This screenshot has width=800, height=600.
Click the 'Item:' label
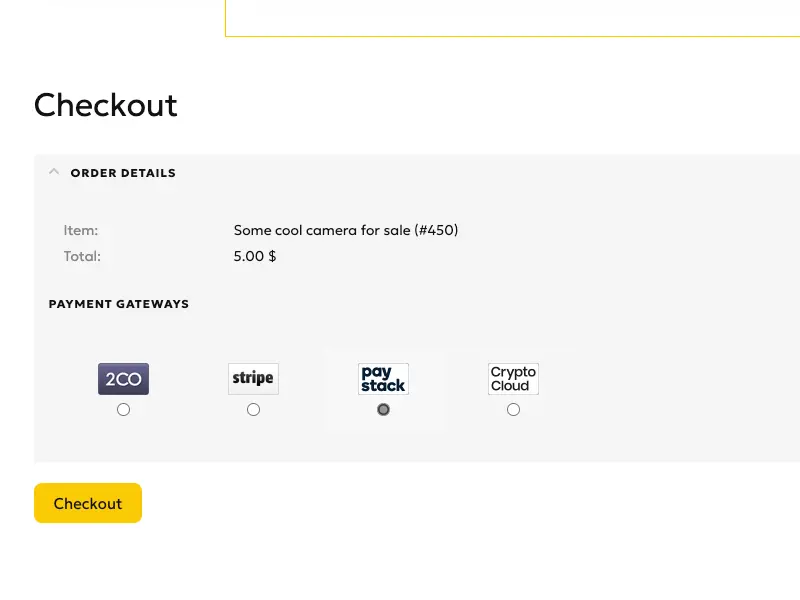coord(81,230)
